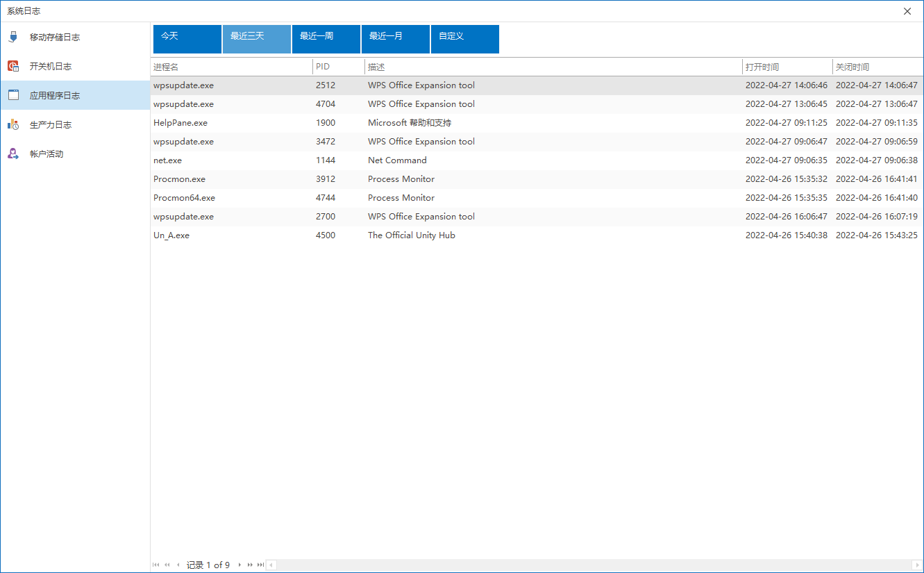Open 帐户活动 section
Screen dimensions: 924x573
pyautogui.click(x=75, y=153)
